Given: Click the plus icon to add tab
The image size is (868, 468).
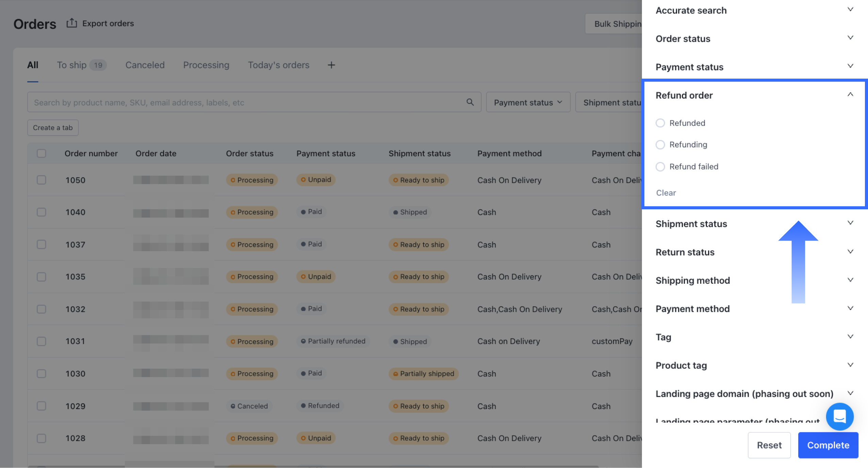Looking at the screenshot, I should pyautogui.click(x=331, y=65).
